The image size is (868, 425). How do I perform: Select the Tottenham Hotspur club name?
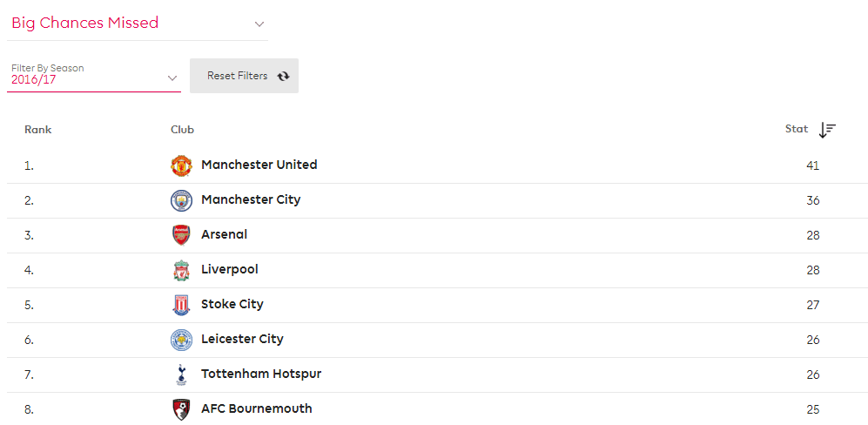261,374
